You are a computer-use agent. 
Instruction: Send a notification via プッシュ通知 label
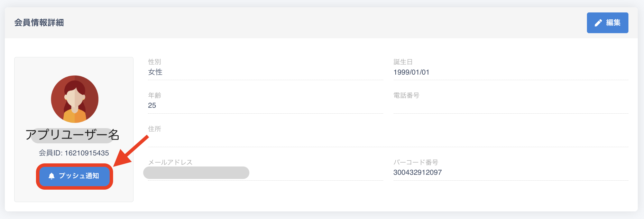tap(79, 176)
